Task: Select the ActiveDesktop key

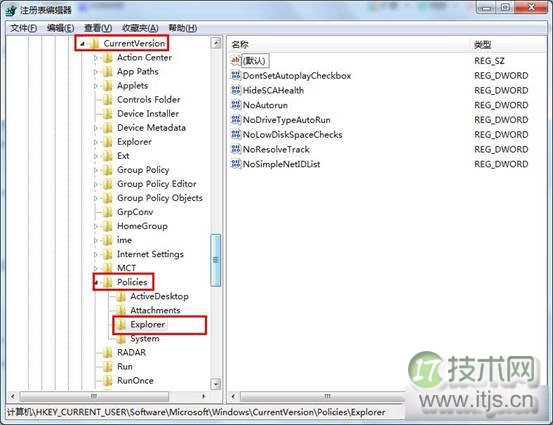Action: point(159,296)
